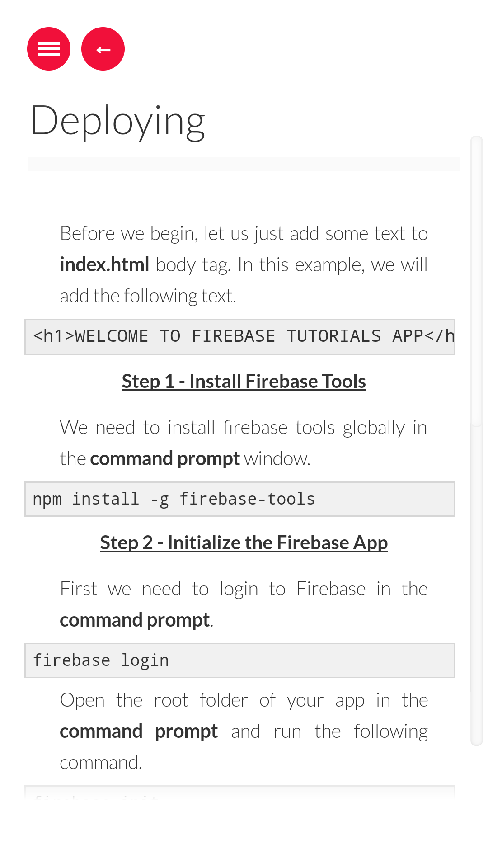
Task: Click the firebase login code box
Action: 240,660
